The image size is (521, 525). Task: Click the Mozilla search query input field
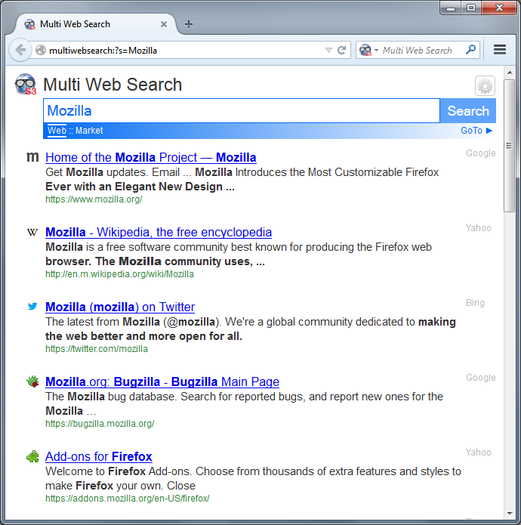click(x=241, y=110)
